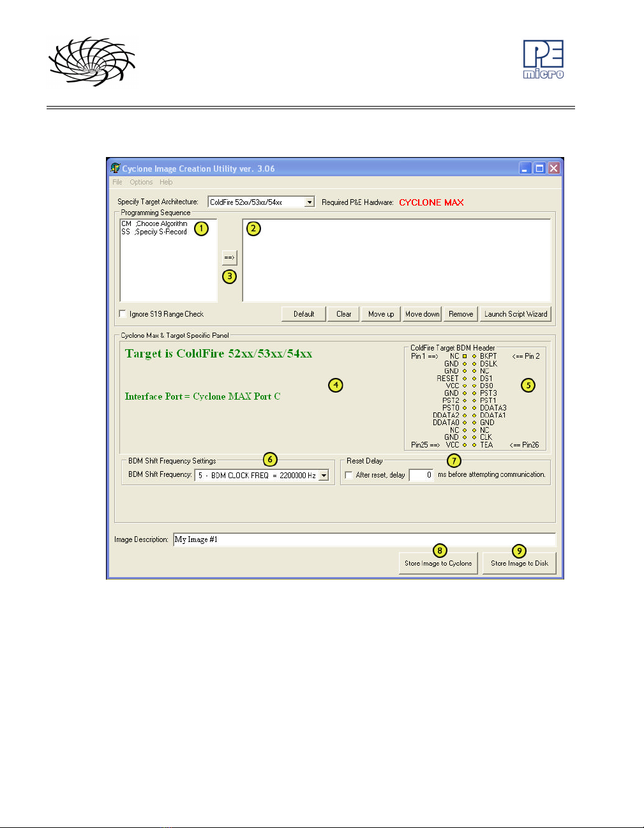
Task: Click the PST0 pin label
Action: pos(451,408)
